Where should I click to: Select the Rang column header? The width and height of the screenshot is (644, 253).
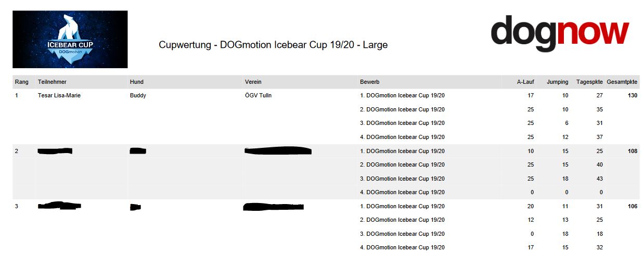[22, 82]
